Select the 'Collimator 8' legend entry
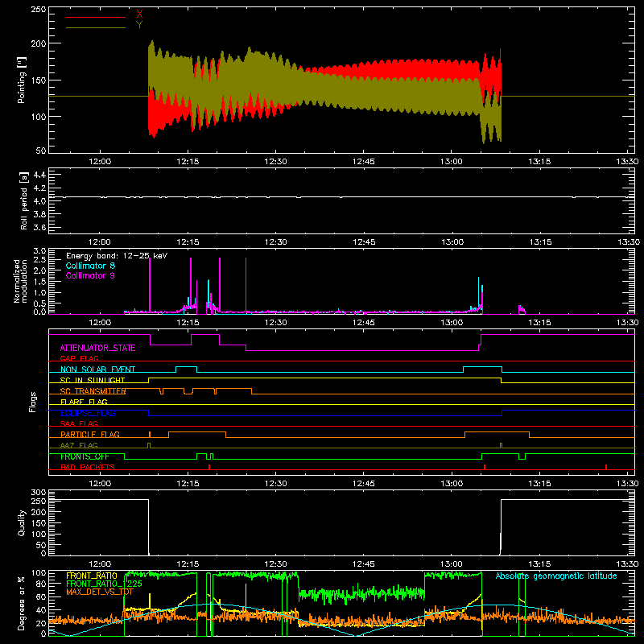Image resolution: width=644 pixels, height=644 pixels. (x=90, y=266)
